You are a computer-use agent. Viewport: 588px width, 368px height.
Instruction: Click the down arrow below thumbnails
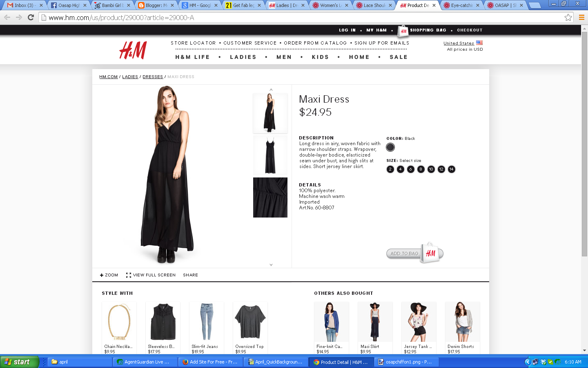pyautogui.click(x=271, y=265)
